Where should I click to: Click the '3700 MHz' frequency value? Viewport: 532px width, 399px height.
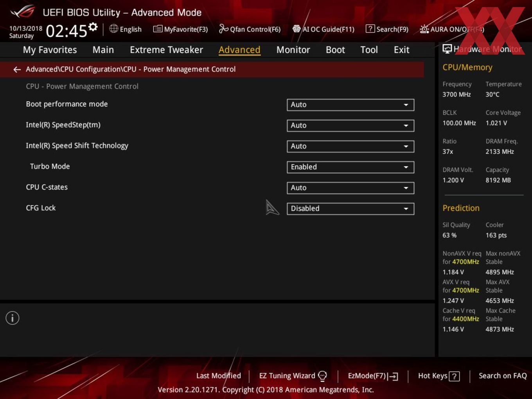(457, 94)
